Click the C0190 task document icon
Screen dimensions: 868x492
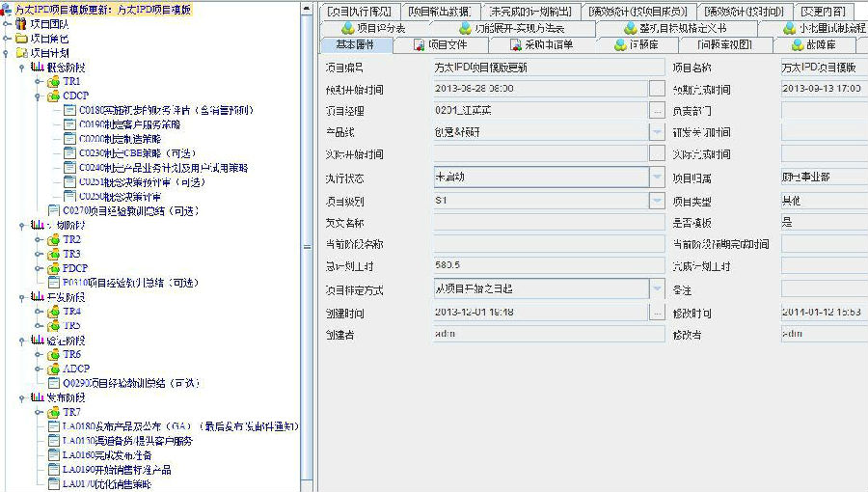(x=69, y=124)
